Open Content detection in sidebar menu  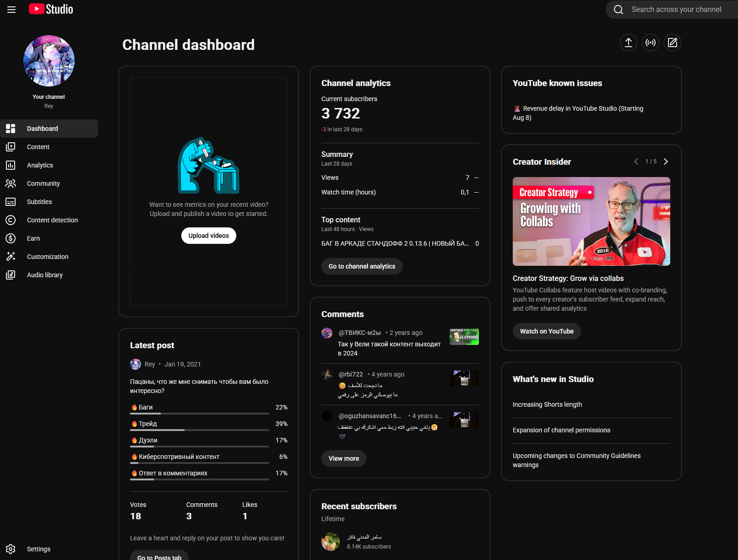tap(49, 220)
